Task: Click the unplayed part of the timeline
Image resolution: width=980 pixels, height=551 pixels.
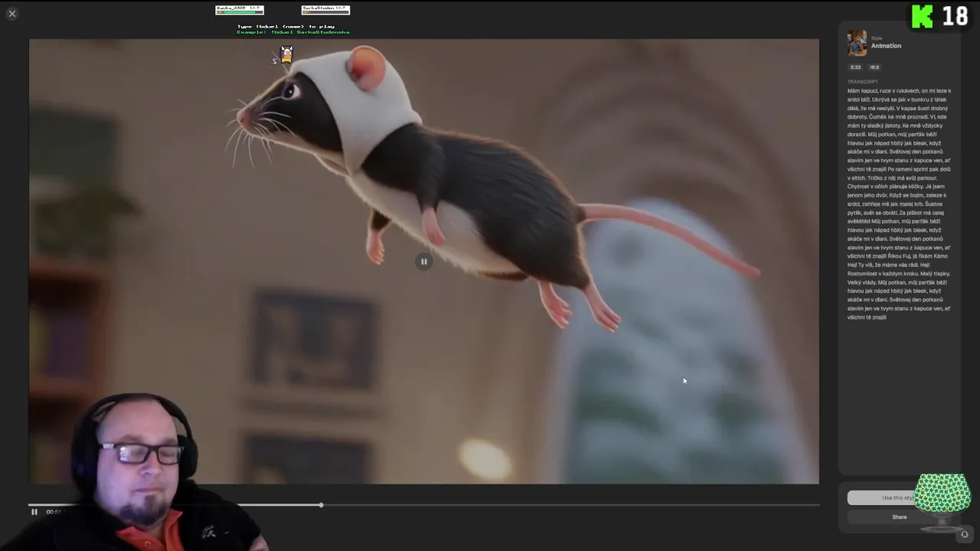Action: [570, 505]
